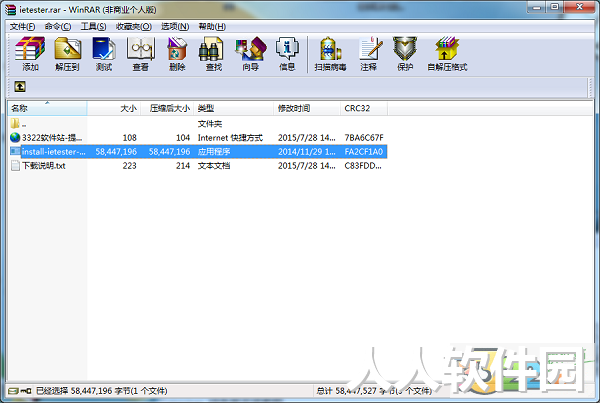Sort by 名称 column header
Screen dimensions: 600x403
click(47, 108)
